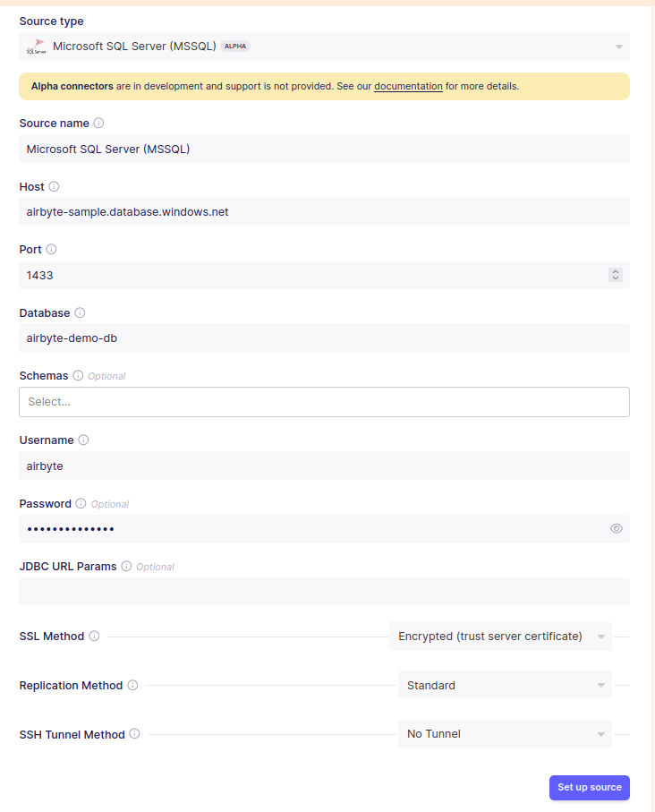The height and width of the screenshot is (812, 655).
Task: Click the ALPHA badge label
Action: 234,46
